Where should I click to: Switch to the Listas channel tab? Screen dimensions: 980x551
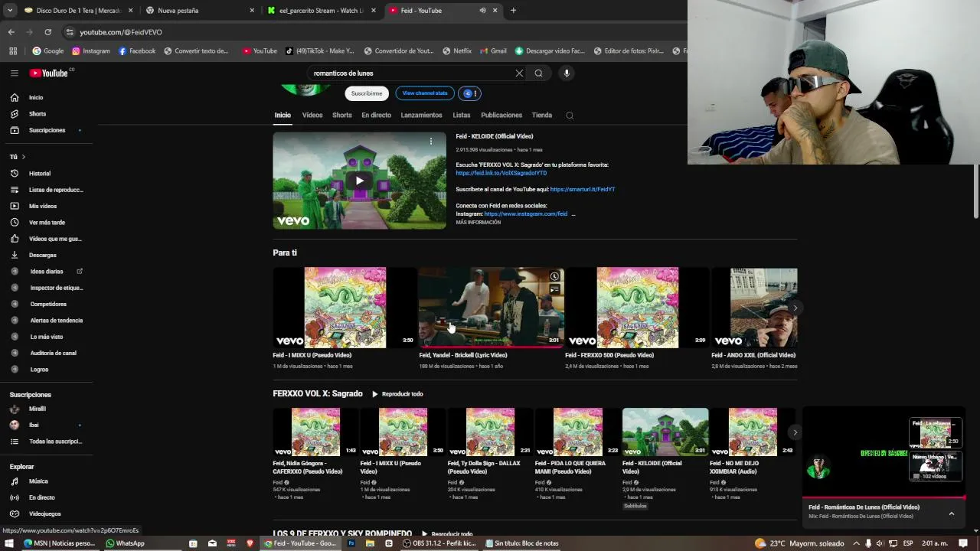462,116
